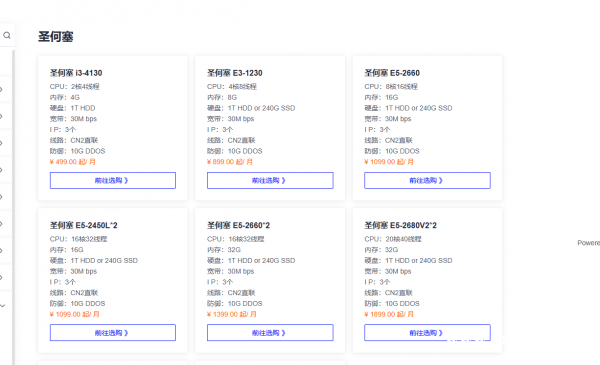This screenshot has width=600, height=365.
Task: Click the 圣何塞 E5-2660 card title
Action: click(x=392, y=73)
